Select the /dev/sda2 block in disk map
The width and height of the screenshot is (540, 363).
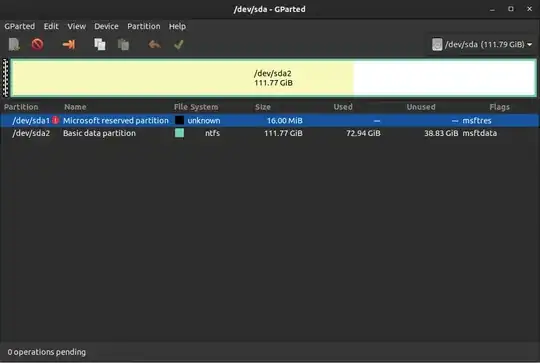coord(273,78)
